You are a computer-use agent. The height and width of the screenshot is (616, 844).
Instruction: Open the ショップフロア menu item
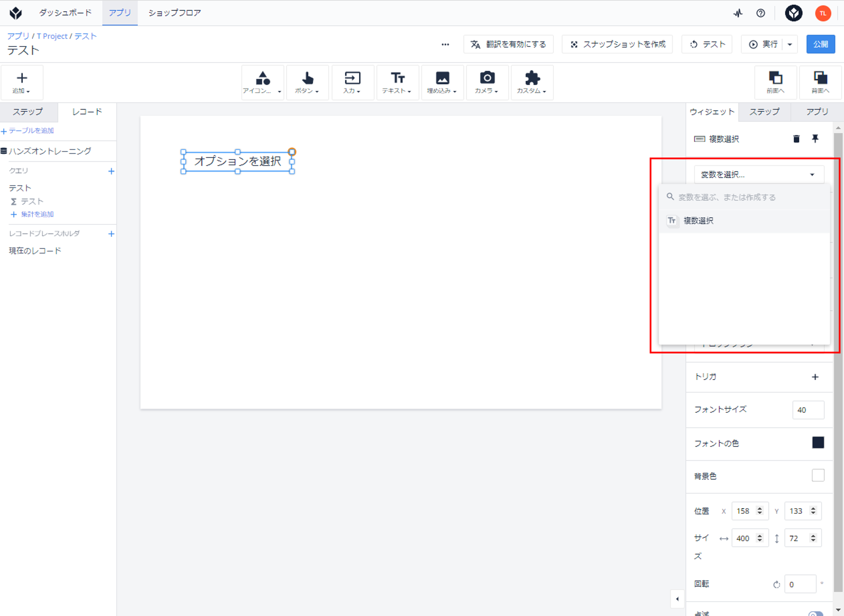click(174, 13)
